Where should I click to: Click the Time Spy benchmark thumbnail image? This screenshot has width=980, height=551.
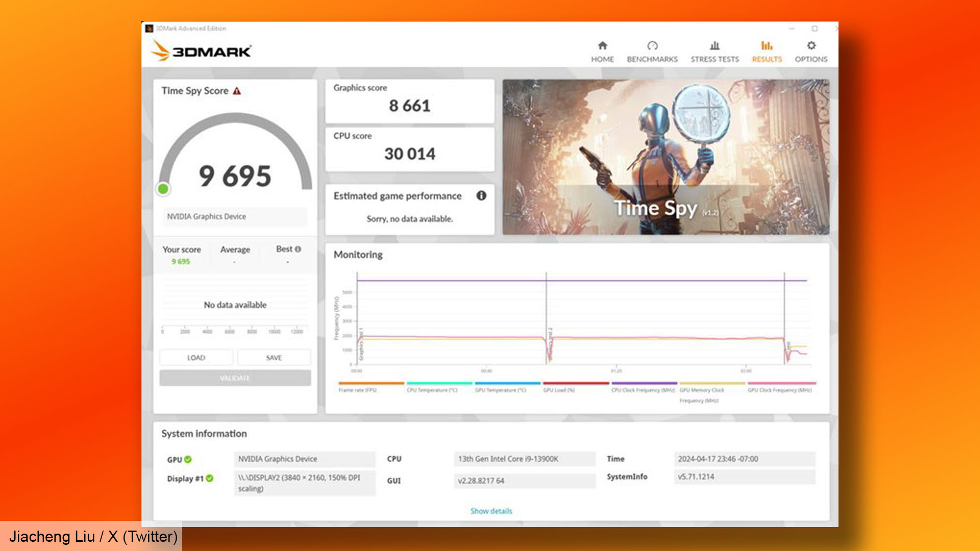click(666, 157)
